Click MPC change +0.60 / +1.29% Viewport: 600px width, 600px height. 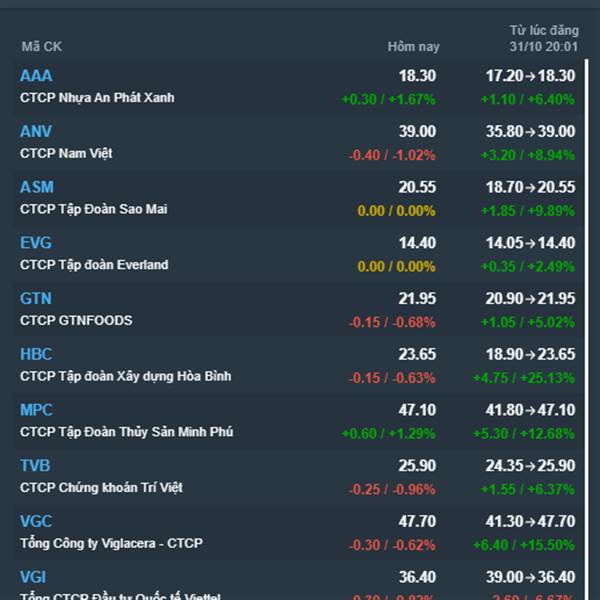[388, 434]
